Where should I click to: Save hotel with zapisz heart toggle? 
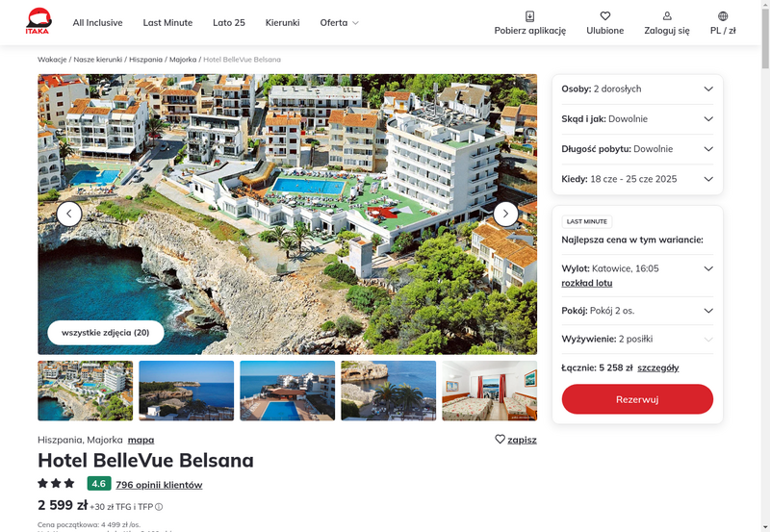tap(516, 440)
